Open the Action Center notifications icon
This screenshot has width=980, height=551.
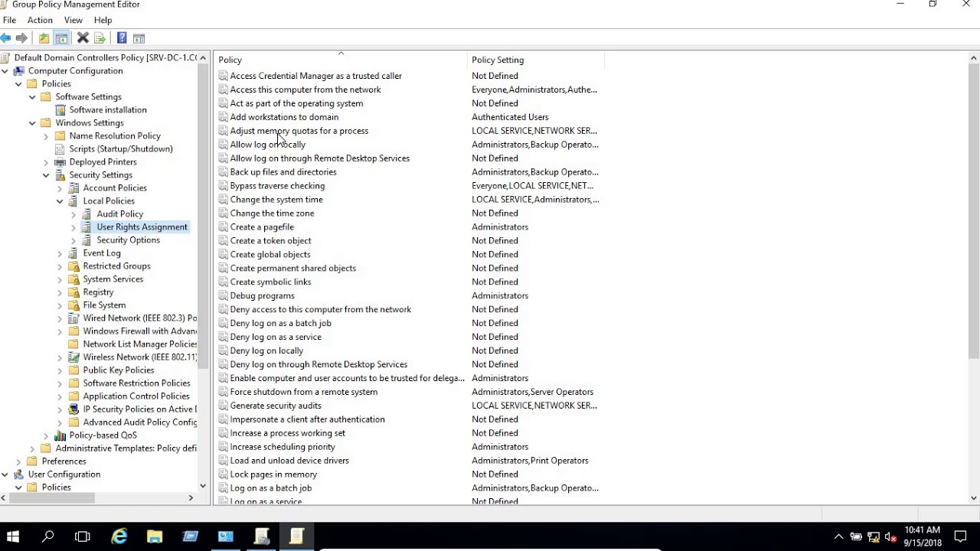(960, 536)
